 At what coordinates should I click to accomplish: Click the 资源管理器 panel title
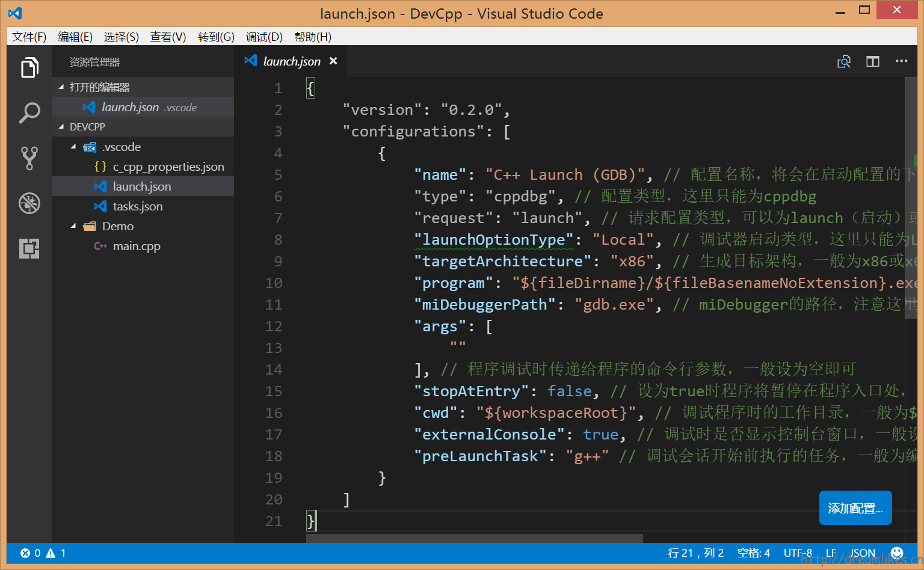[x=94, y=62]
